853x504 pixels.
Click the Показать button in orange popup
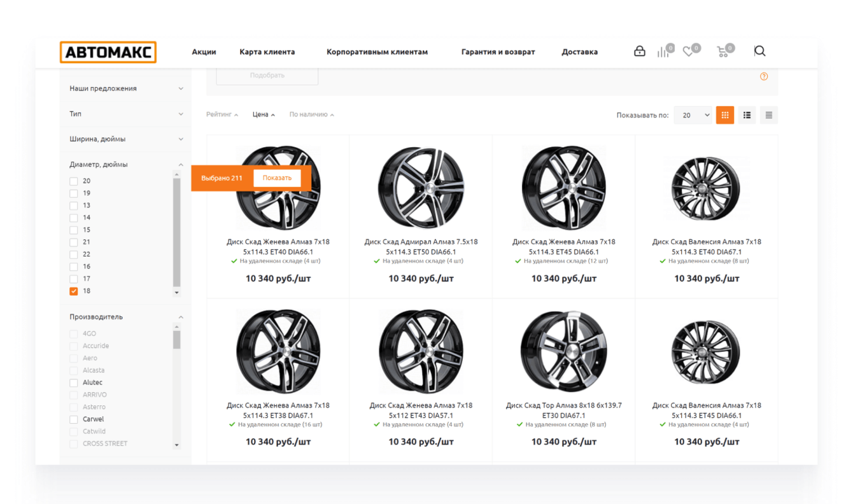[277, 178]
